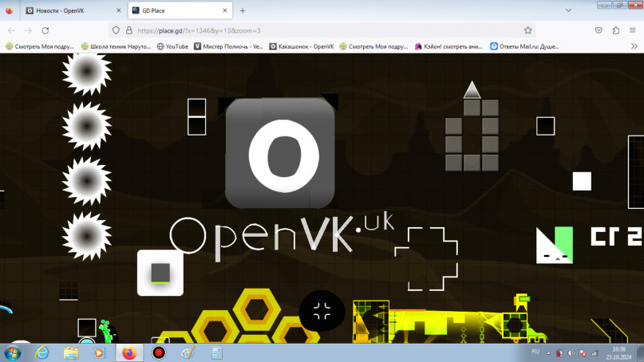Image resolution: width=644 pixels, height=362 pixels.
Task: Open Calculator from the taskbar
Action: click(x=217, y=353)
